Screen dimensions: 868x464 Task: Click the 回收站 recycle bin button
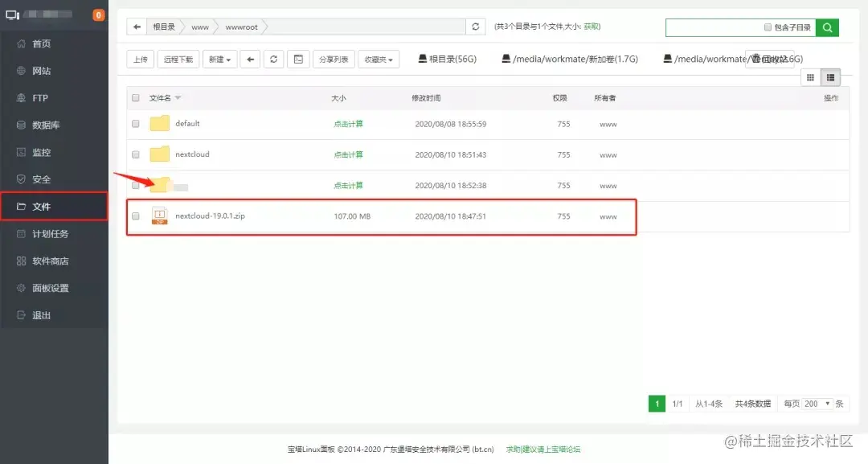(x=769, y=60)
